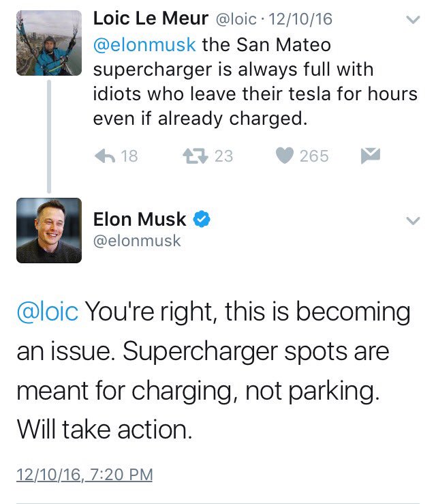The height and width of the screenshot is (504, 436).
Task: Like Loic's tweet with the heart icon
Action: click(x=285, y=155)
